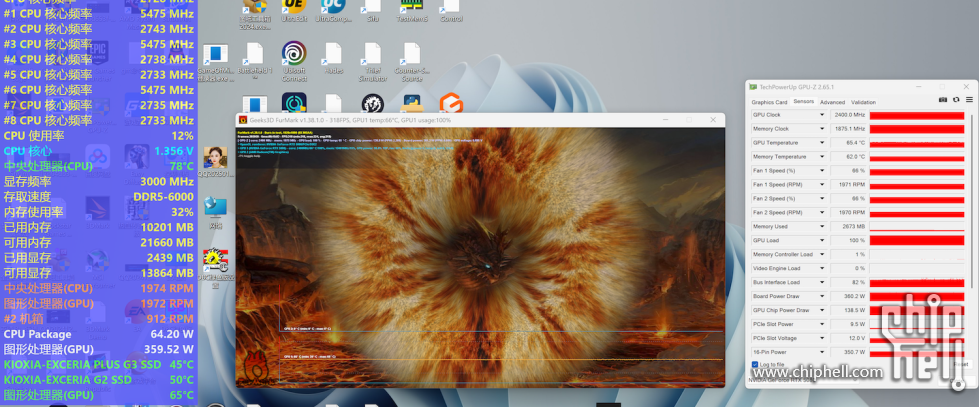Screen dimensions: 979x407
Task: Open the UltraCompare desktop shortcut
Action: pyautogui.click(x=333, y=11)
